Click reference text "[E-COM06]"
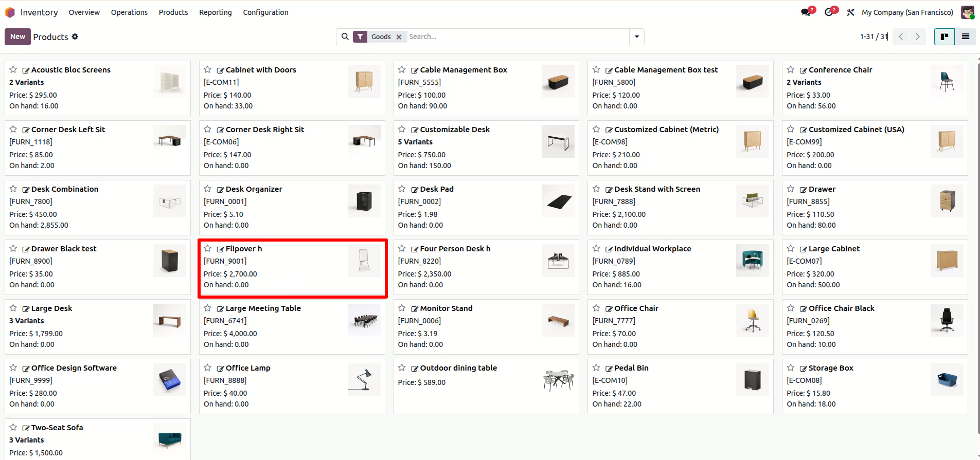 click(221, 142)
